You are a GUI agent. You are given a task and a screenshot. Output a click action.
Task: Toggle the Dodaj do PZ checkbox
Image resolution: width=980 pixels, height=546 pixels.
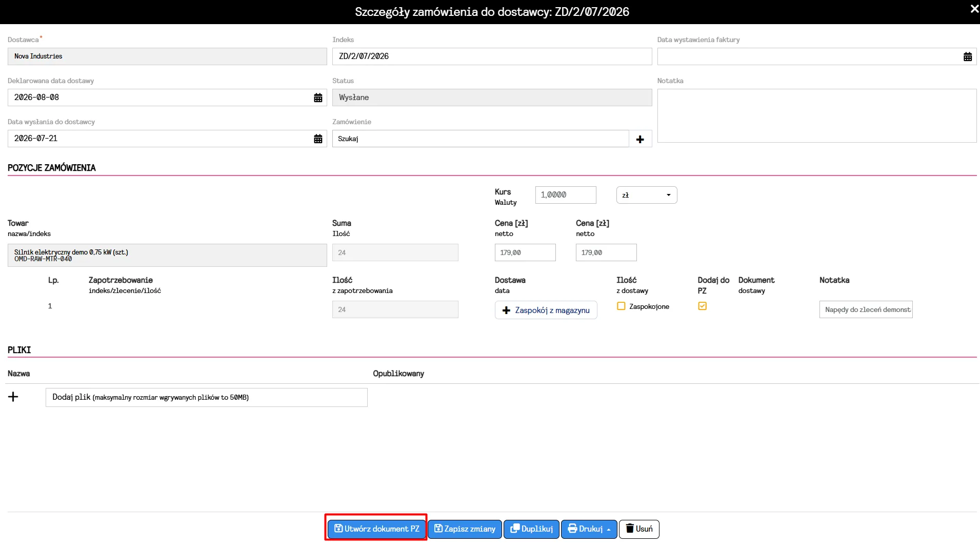coord(703,306)
